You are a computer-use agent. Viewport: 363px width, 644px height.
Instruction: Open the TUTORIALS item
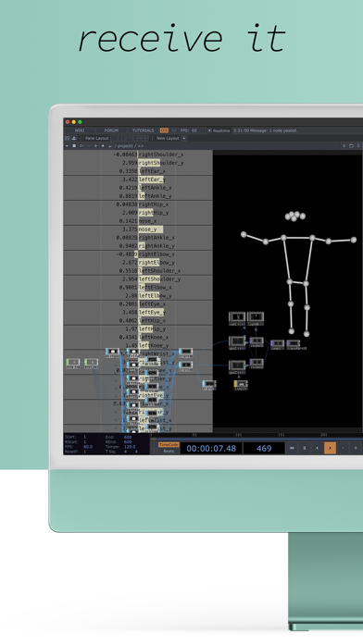pyautogui.click(x=143, y=130)
